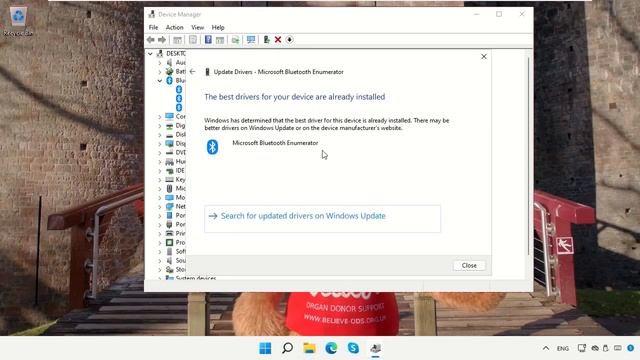This screenshot has height=360, width=640.
Task: Click the DVD drives category icon
Action: tap(169, 152)
